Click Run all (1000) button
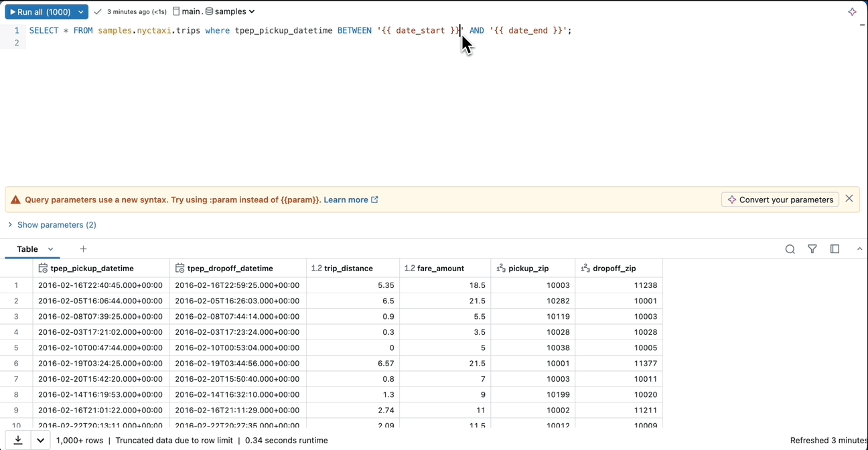The image size is (868, 450). click(x=40, y=12)
